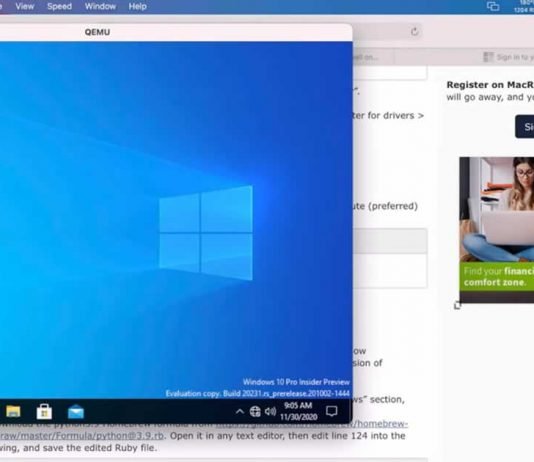Click the financial comfort zone advertisement
This screenshot has height=462, width=534.
pos(497,229)
